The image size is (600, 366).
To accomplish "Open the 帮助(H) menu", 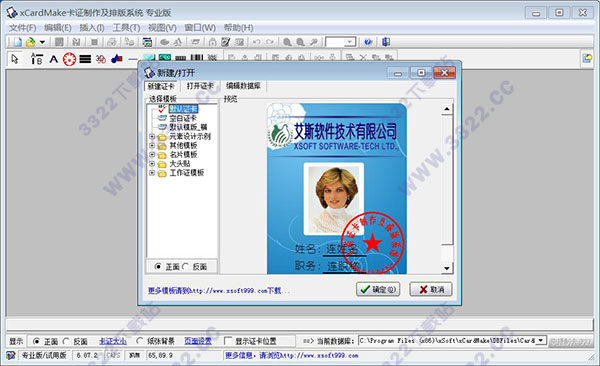I will click(238, 28).
